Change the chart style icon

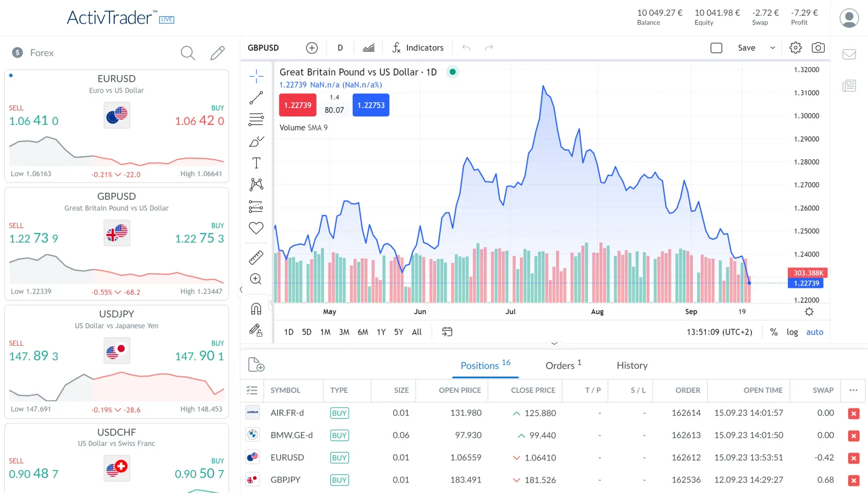(x=369, y=48)
